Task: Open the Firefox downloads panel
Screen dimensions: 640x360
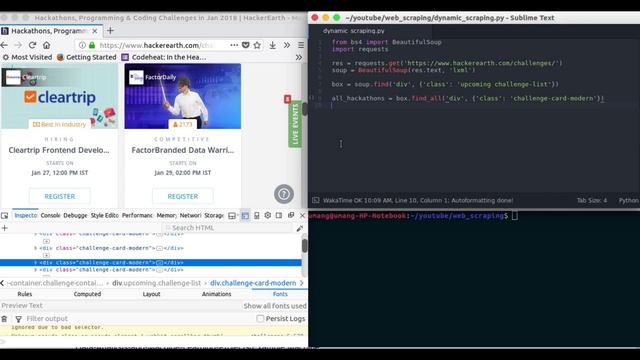Action: (x=272, y=45)
